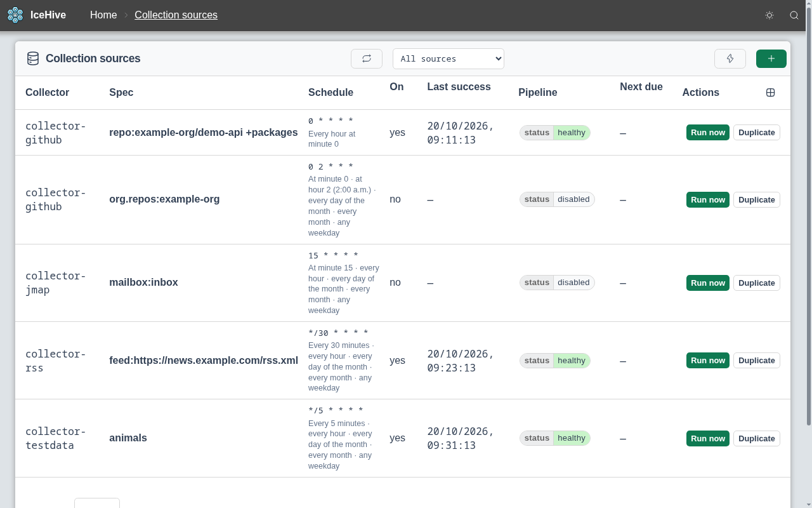Select the org.repos:example-org spec
The width and height of the screenshot is (812, 508).
[x=164, y=199]
